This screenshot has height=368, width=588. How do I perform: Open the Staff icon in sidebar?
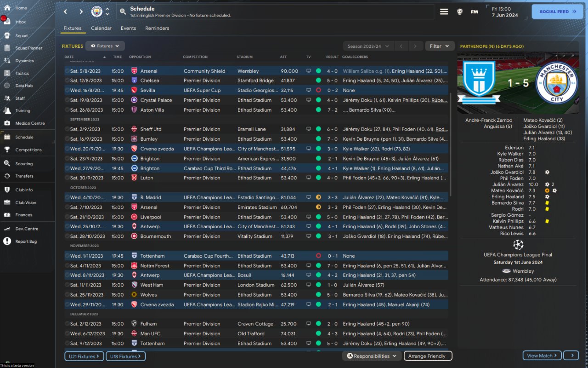[7, 98]
